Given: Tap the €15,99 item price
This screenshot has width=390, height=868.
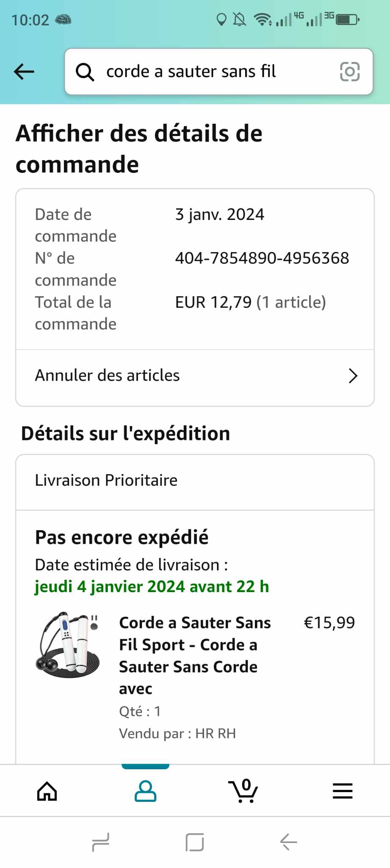Looking at the screenshot, I should coord(329,623).
